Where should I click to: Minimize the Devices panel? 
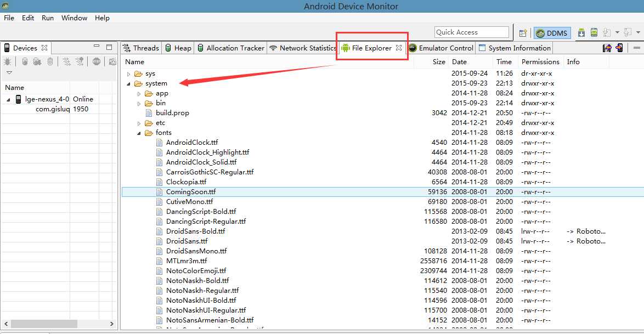point(97,47)
